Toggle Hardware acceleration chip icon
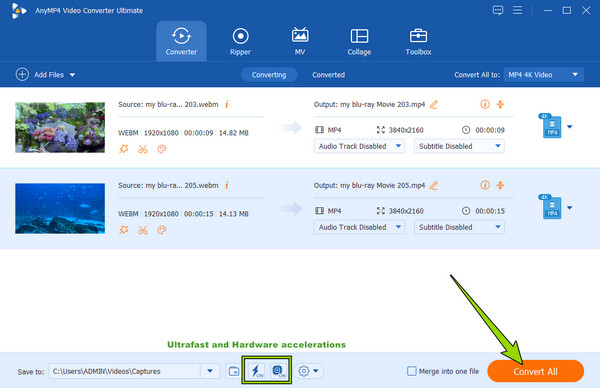This screenshot has height=388, width=600. tap(278, 370)
